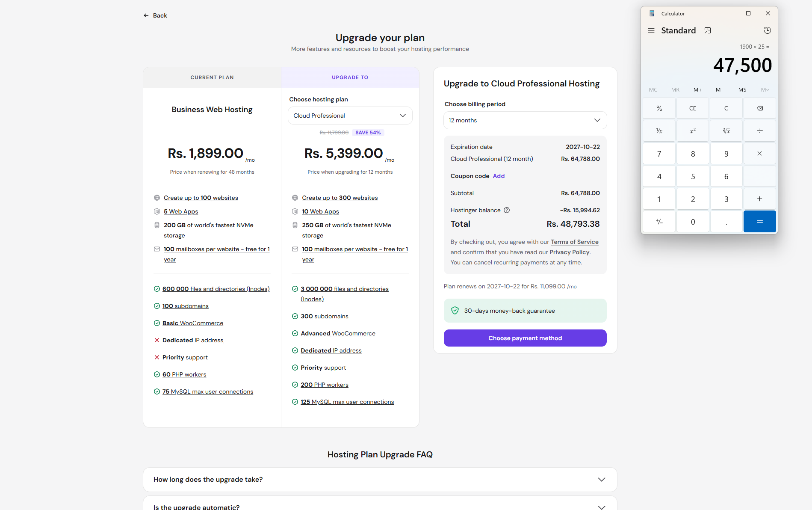Click the plus key in Calculator
This screenshot has height=510, width=812.
[760, 199]
